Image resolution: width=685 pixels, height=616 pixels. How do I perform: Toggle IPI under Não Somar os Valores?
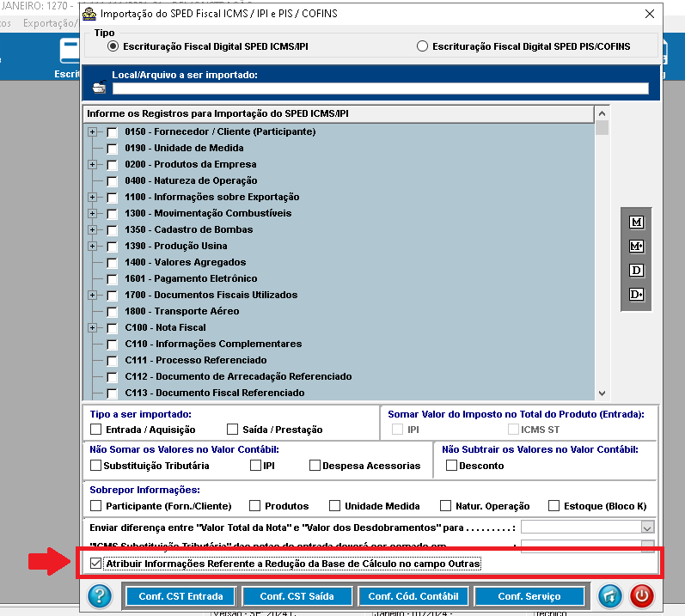pos(255,466)
